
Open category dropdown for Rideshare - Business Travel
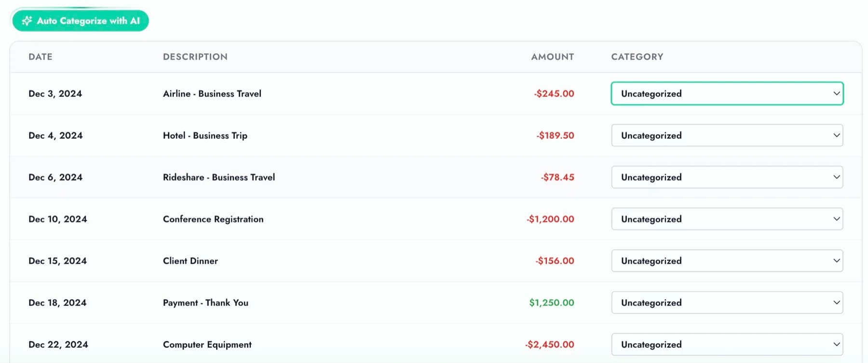coord(727,177)
